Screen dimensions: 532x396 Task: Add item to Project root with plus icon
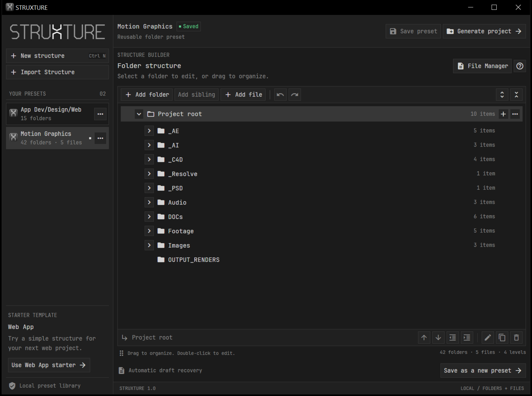[x=503, y=114]
